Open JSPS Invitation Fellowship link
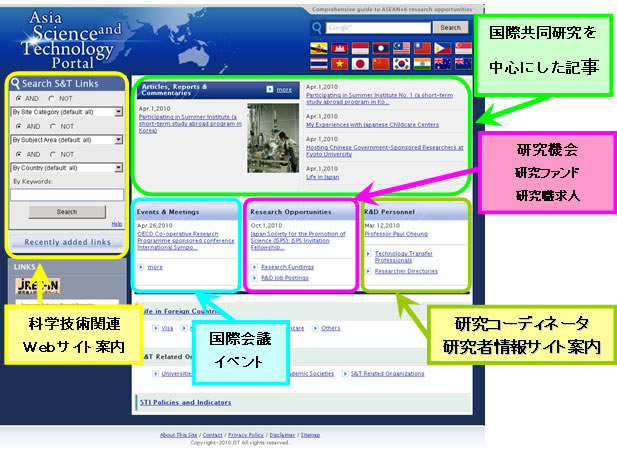The image size is (617, 451). [x=298, y=240]
